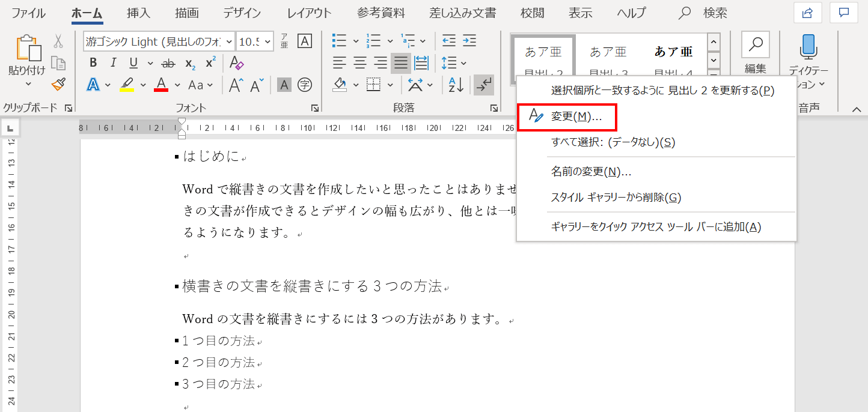Open the Change Case Aa menu

coord(200,85)
